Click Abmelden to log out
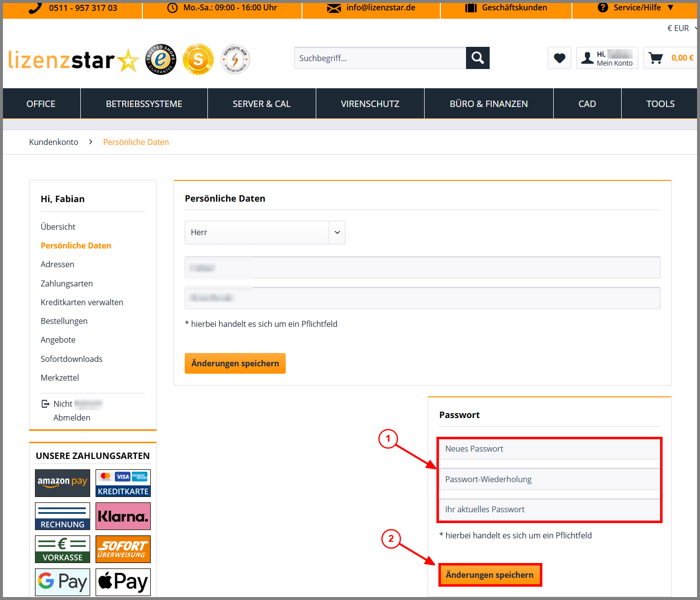700x600 pixels. point(72,418)
